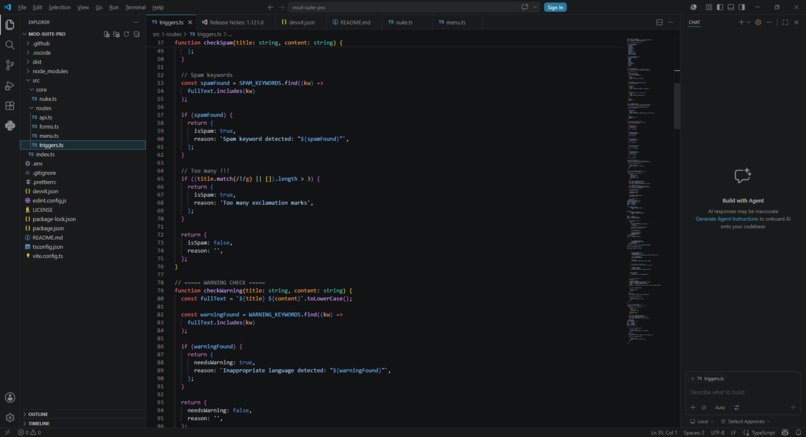Screen dimensions: 806x437
Task: Toggle the primary side bar visibility
Action: [x=720, y=7]
